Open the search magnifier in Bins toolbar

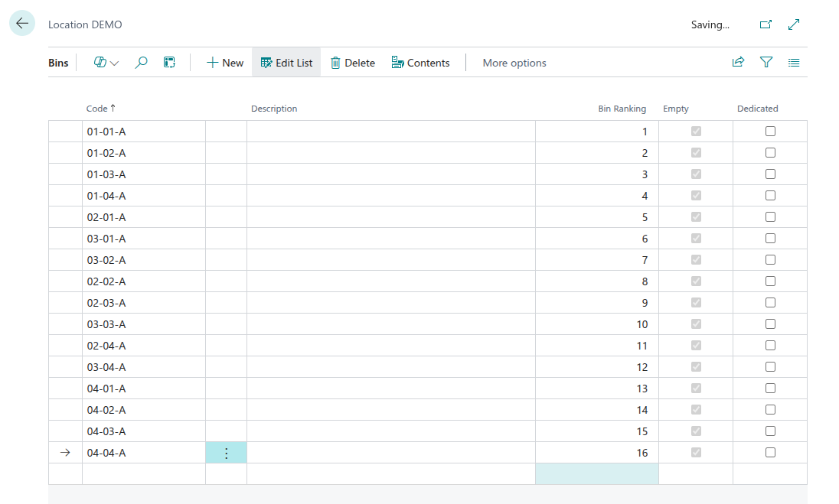(x=141, y=63)
